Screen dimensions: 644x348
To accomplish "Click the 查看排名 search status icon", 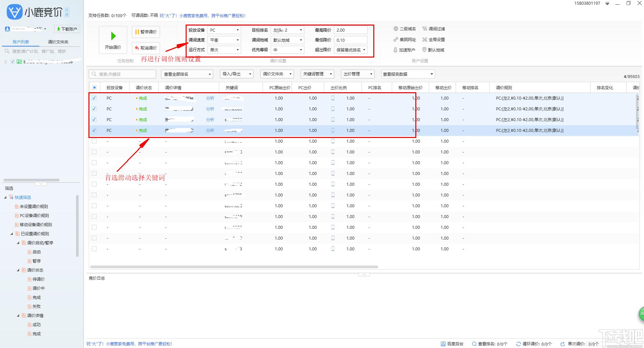I will point(474,344).
